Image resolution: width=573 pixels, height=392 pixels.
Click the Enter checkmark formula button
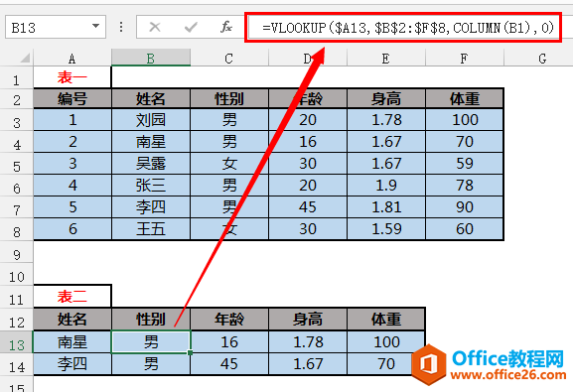[191, 27]
